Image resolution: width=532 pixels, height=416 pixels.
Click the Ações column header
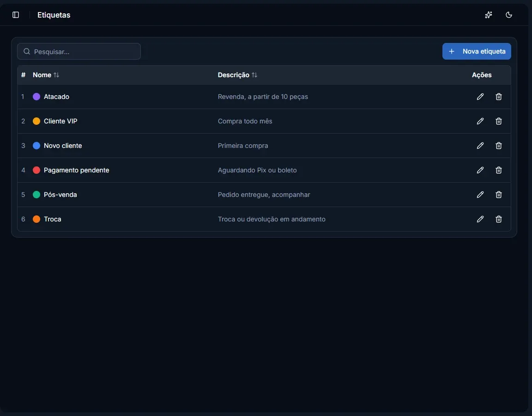pyautogui.click(x=482, y=75)
